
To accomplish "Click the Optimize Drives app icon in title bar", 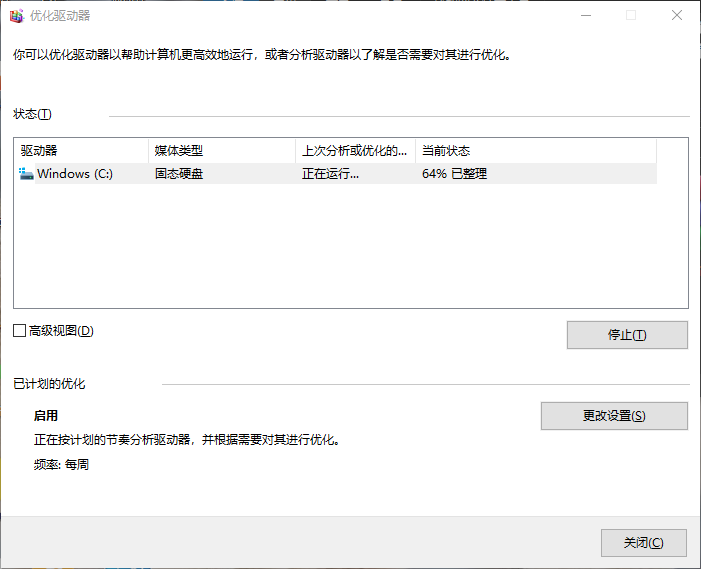I will [17, 16].
